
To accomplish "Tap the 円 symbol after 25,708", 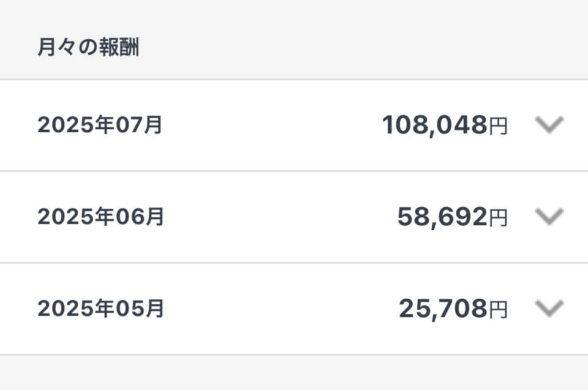I will point(498,310).
